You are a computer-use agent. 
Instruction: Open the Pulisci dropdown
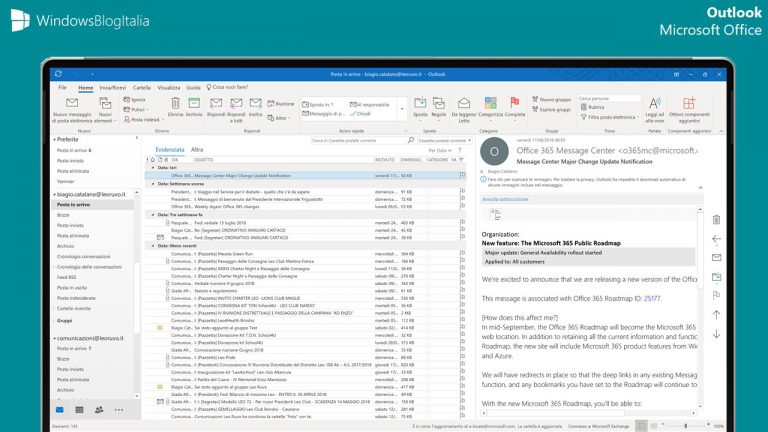click(x=137, y=110)
